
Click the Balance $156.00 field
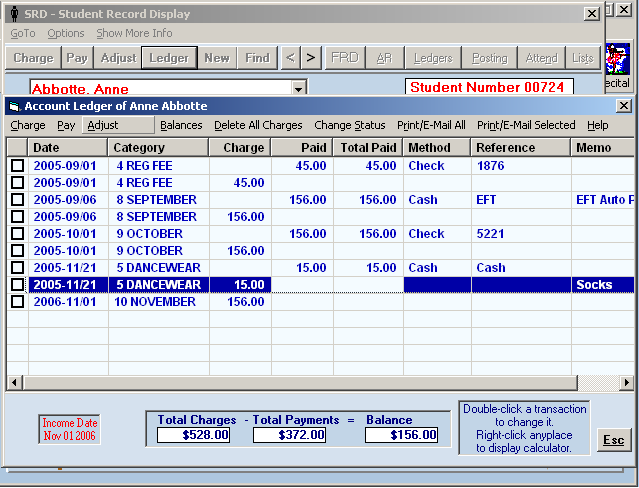[x=401, y=435]
